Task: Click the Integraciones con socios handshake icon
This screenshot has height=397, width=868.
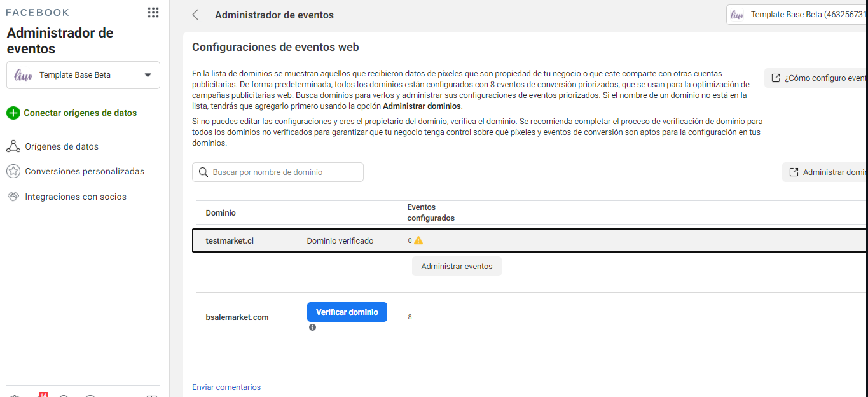Action: (x=13, y=197)
